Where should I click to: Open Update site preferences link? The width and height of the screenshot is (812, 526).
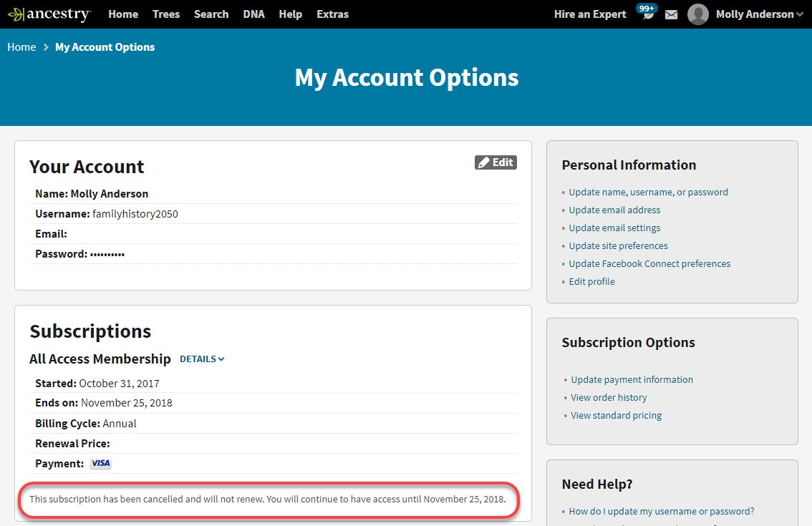click(619, 246)
